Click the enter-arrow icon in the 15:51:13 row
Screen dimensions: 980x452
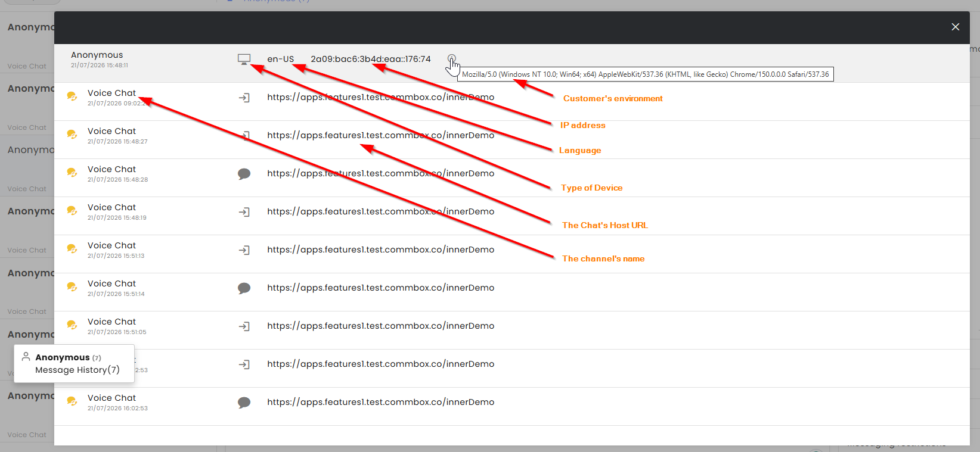coord(244,250)
